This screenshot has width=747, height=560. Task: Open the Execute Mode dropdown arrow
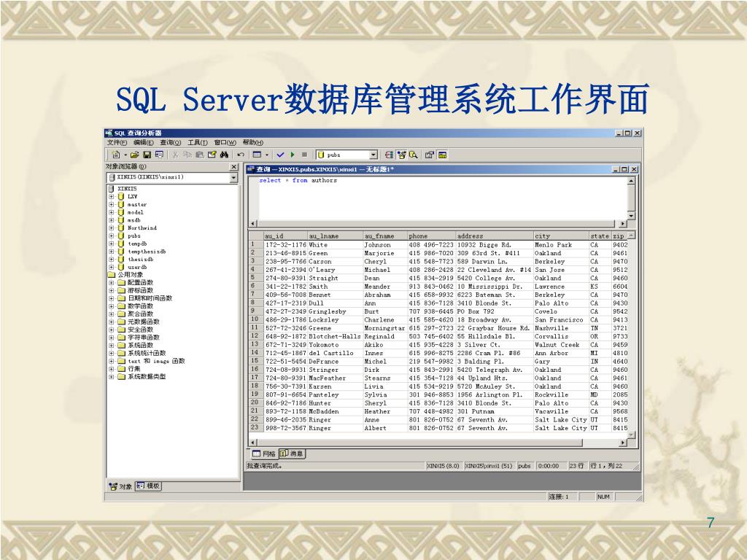pos(267,155)
